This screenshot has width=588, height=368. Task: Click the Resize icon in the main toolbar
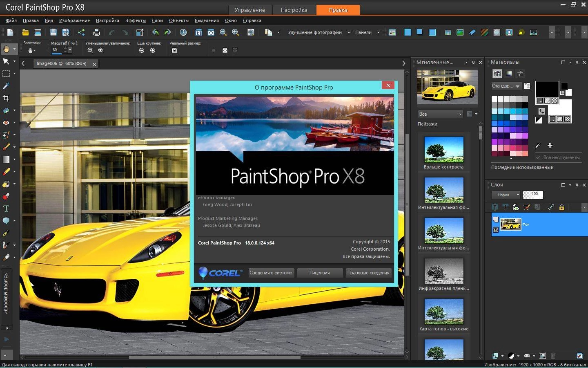(140, 32)
